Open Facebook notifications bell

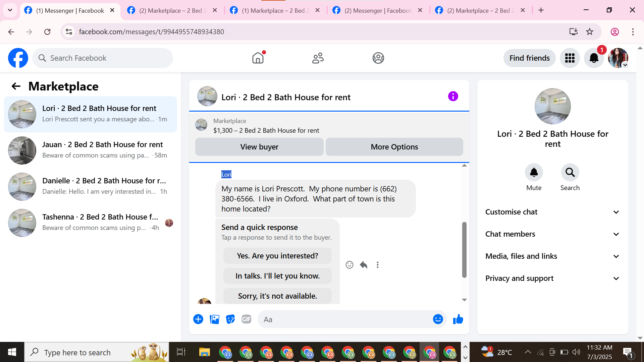594,58
